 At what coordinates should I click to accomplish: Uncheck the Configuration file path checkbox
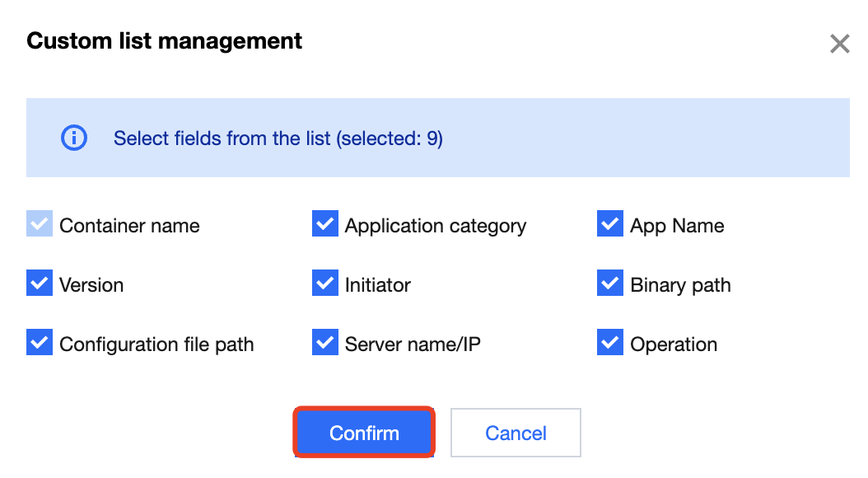tap(40, 343)
